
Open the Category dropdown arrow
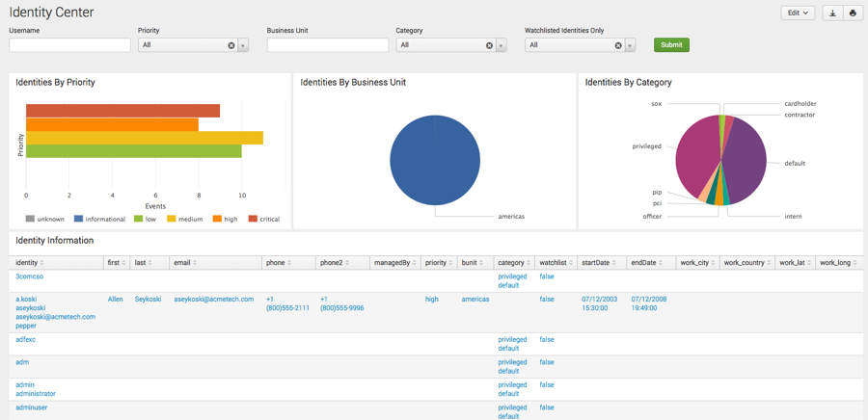pos(501,45)
